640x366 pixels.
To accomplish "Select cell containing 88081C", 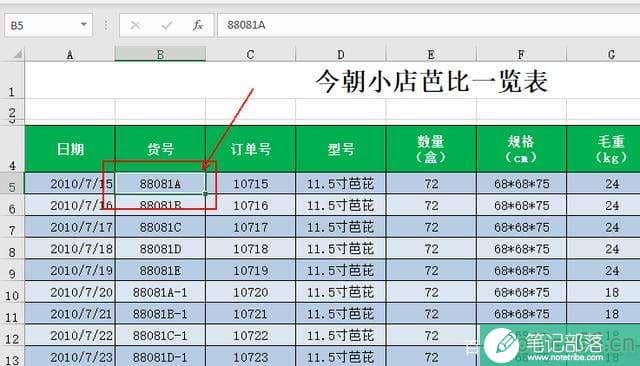I will tap(160, 227).
